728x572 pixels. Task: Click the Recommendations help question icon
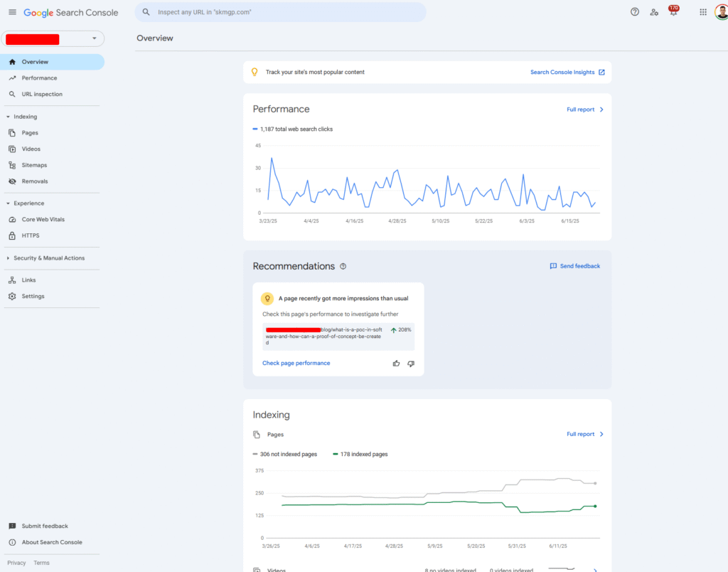[343, 266]
